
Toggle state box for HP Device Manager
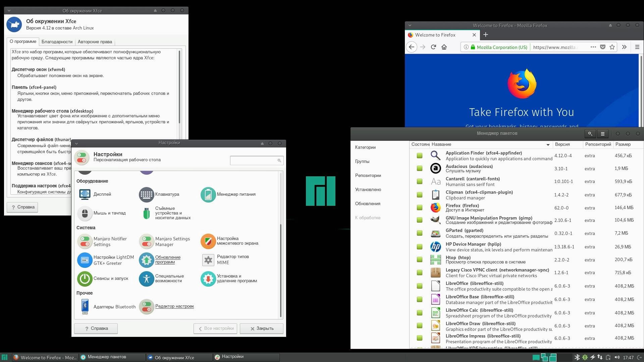419,247
